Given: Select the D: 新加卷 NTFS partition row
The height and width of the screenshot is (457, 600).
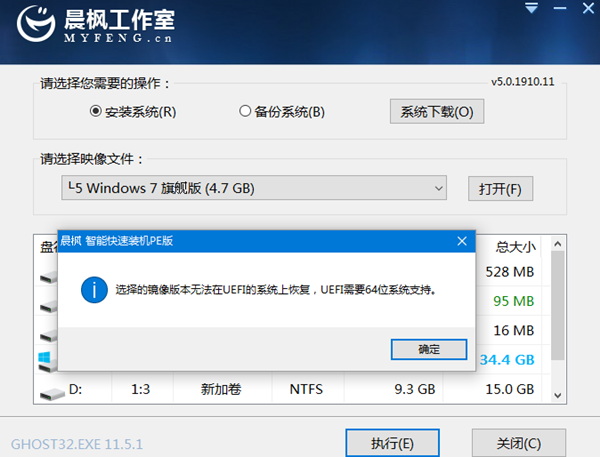Looking at the screenshot, I should [300, 389].
